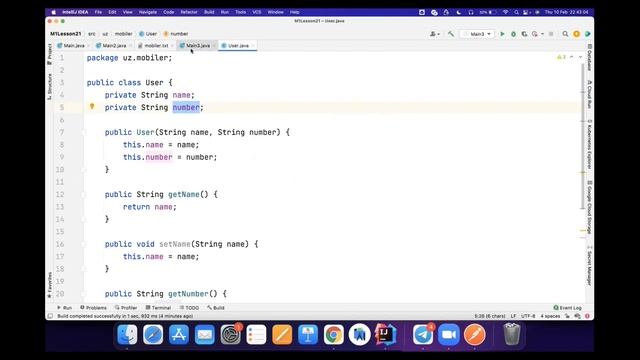Collapse the getNumber method at line 20
The width and height of the screenshot is (640, 360).
click(x=84, y=294)
